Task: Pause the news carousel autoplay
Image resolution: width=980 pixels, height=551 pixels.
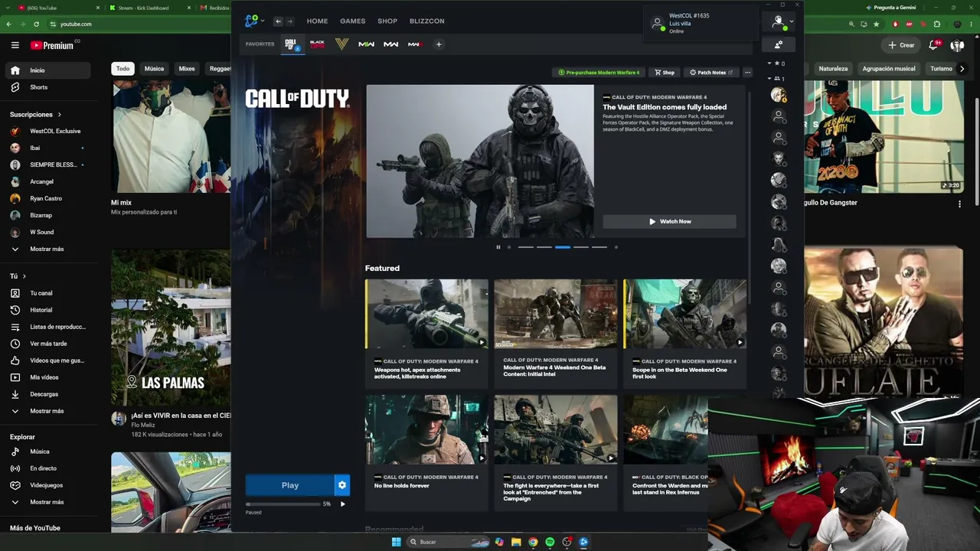Action: (x=498, y=247)
